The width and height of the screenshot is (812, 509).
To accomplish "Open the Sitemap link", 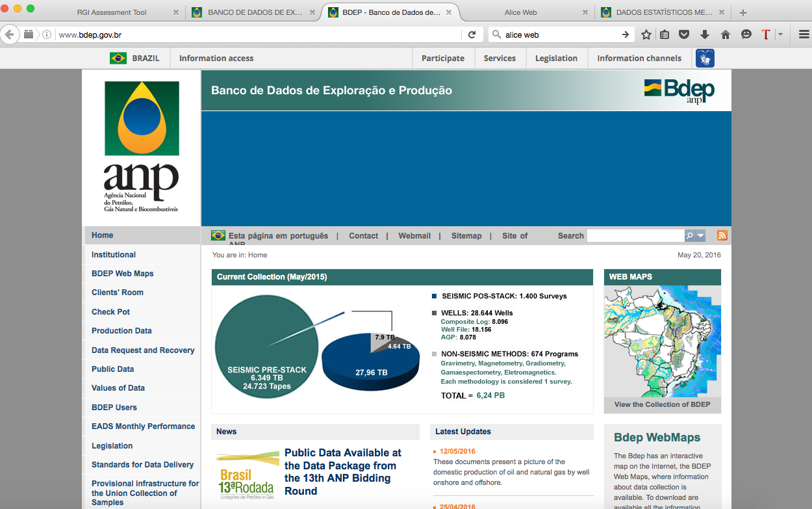I will click(x=466, y=236).
